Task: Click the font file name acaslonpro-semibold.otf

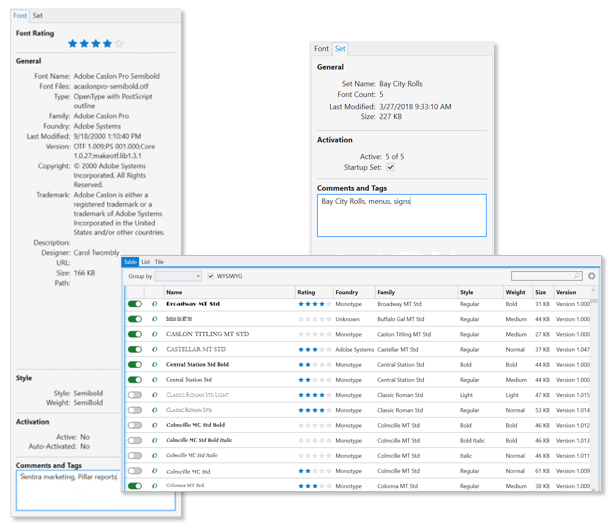Action: pos(111,86)
